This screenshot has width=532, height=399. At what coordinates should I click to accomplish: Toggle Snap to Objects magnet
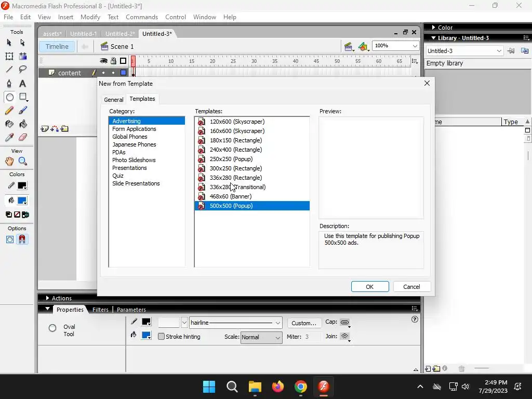click(x=22, y=240)
